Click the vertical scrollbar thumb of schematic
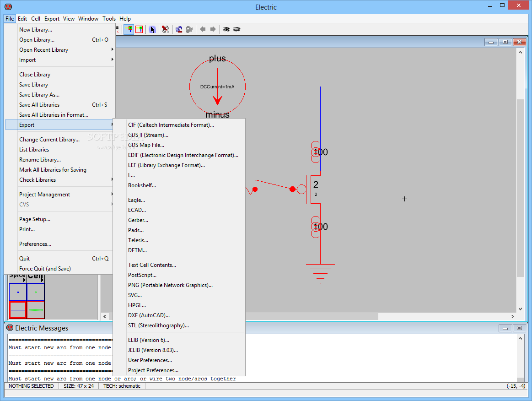 point(520,187)
